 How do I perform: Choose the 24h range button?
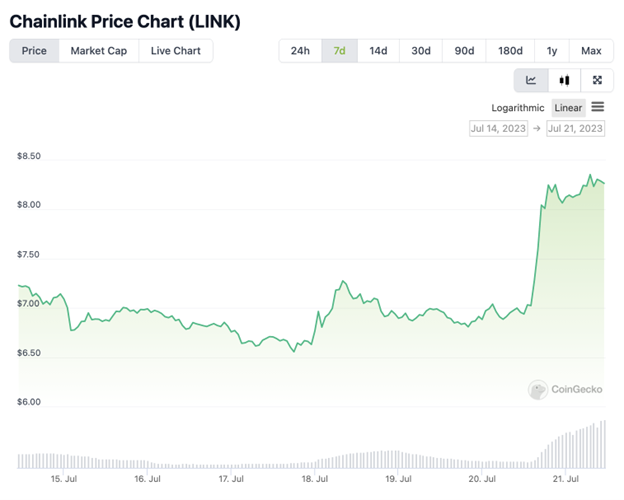tap(300, 51)
